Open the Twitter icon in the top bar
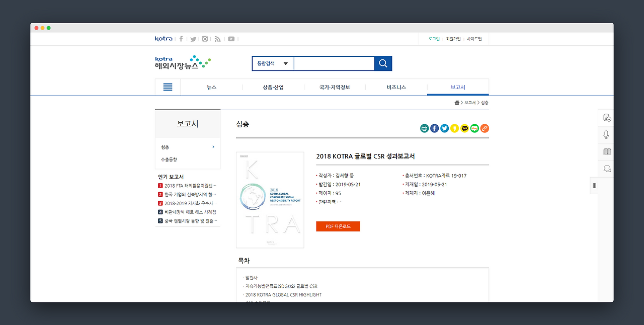This screenshot has width=644, height=325. coord(193,39)
